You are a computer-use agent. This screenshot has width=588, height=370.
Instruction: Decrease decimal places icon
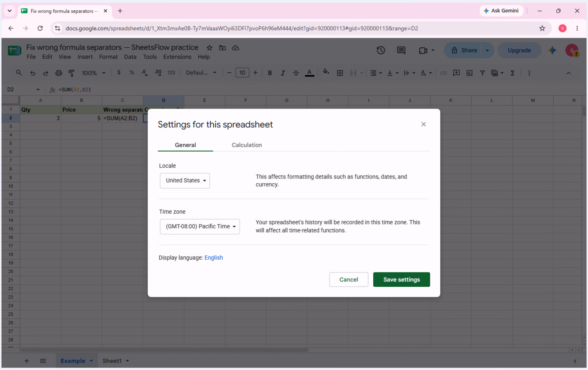(x=145, y=73)
